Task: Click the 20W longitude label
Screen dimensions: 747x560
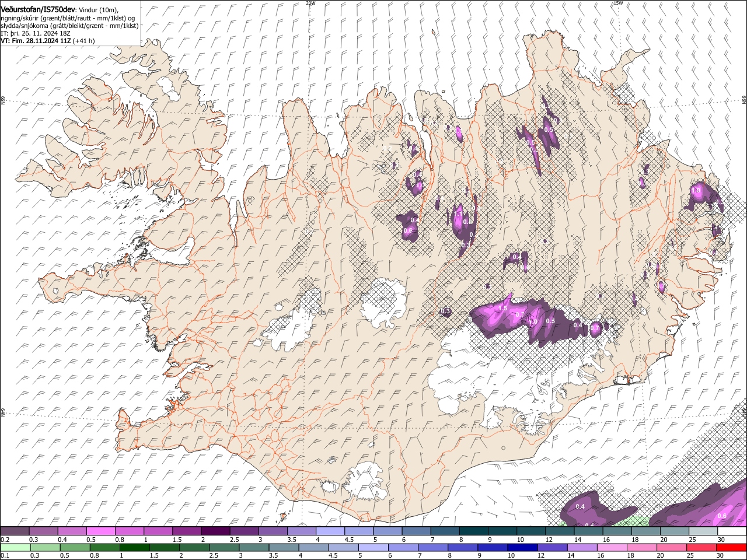Action: click(x=310, y=3)
